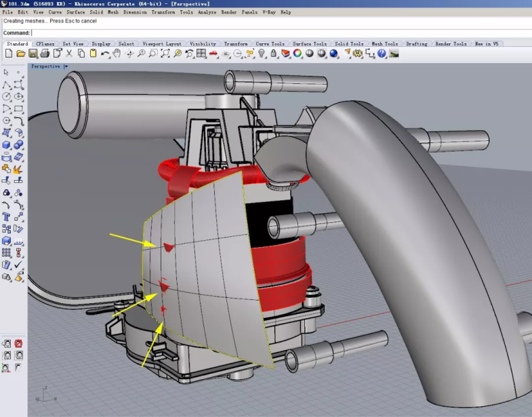Switch to the Solid Tools tab
This screenshot has height=417, width=532.
point(350,44)
